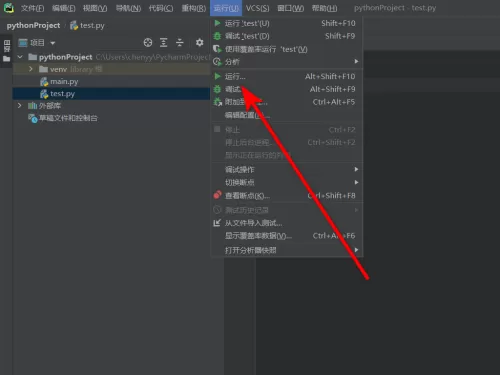
Task: Open the 分析 submenu arrow
Action: pyautogui.click(x=356, y=61)
